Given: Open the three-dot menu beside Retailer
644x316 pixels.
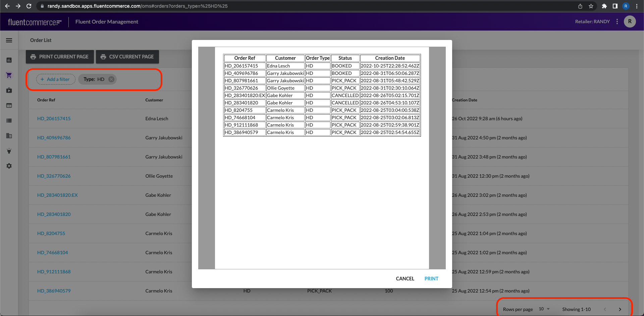Looking at the screenshot, I should click(617, 21).
